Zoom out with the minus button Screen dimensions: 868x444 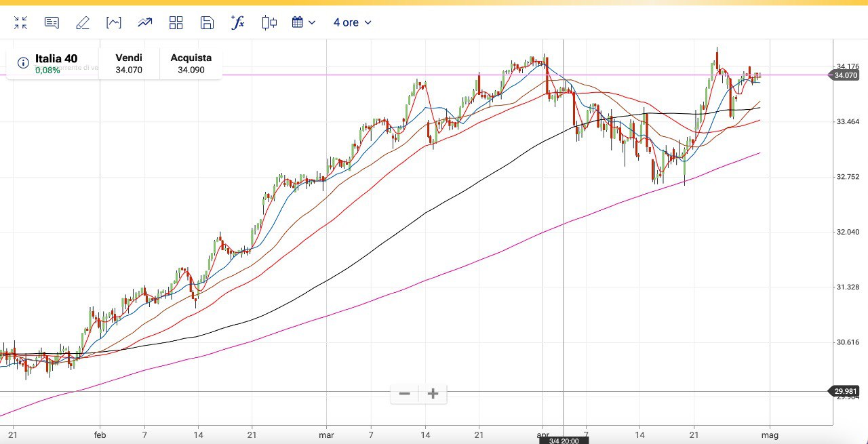405,393
